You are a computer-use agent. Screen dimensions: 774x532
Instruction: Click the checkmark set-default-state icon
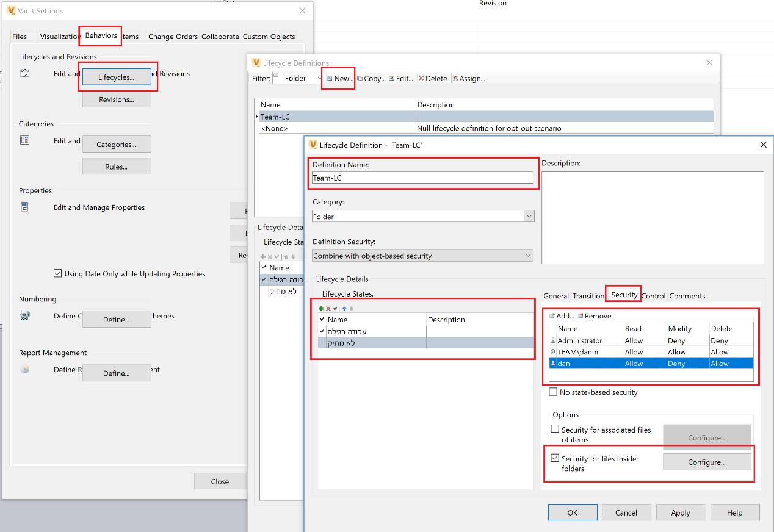(x=335, y=309)
